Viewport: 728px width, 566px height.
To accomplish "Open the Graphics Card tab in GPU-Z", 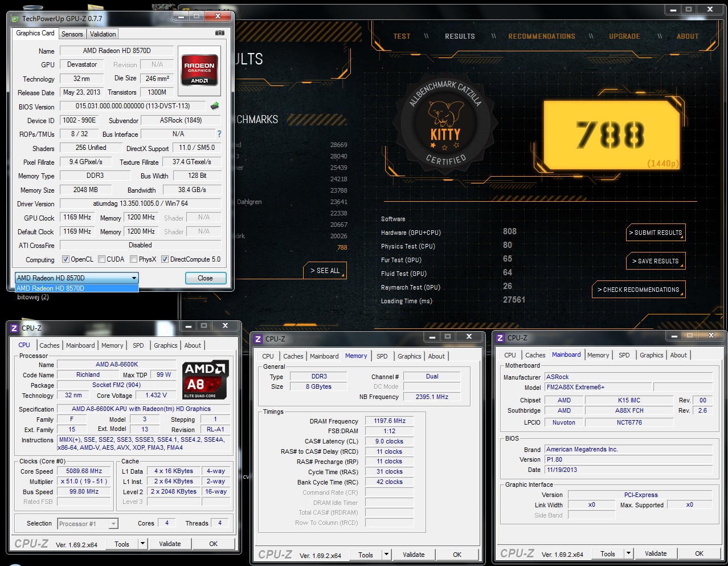I will 35,33.
